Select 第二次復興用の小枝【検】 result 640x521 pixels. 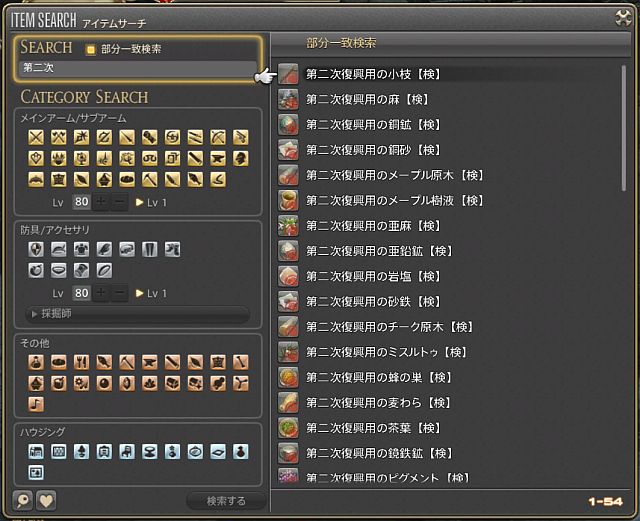click(x=447, y=74)
